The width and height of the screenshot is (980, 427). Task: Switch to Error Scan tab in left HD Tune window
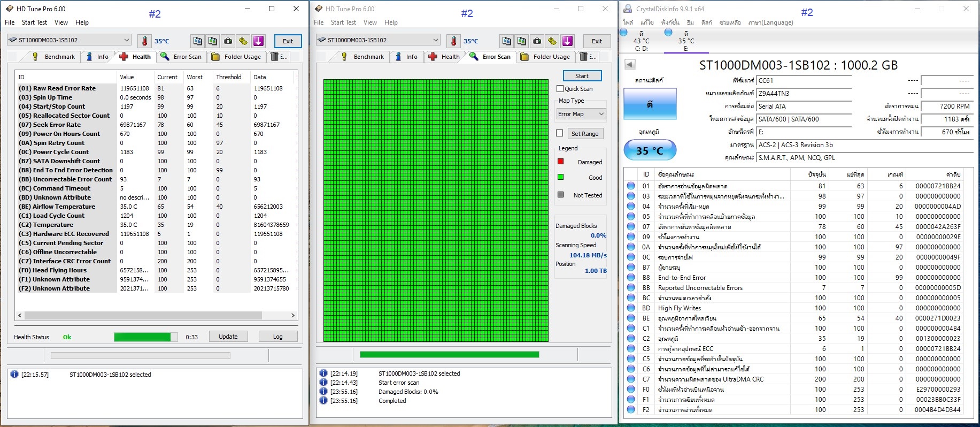[x=182, y=57]
